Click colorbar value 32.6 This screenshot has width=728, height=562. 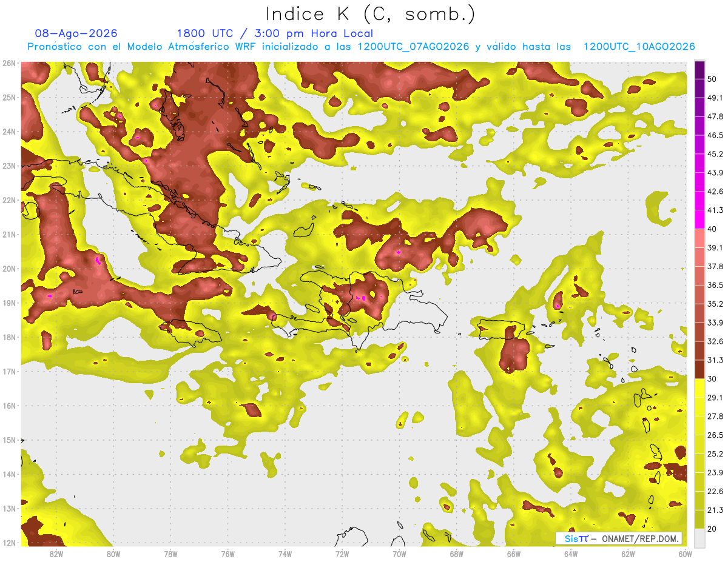(x=715, y=341)
